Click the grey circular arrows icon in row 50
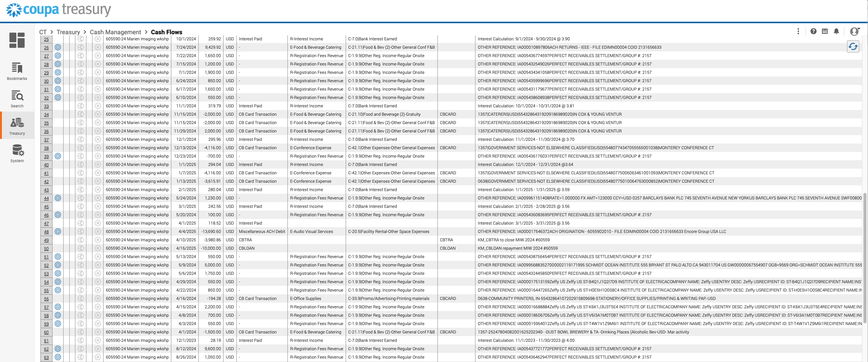The height and width of the screenshot is (362, 868). [x=81, y=248]
